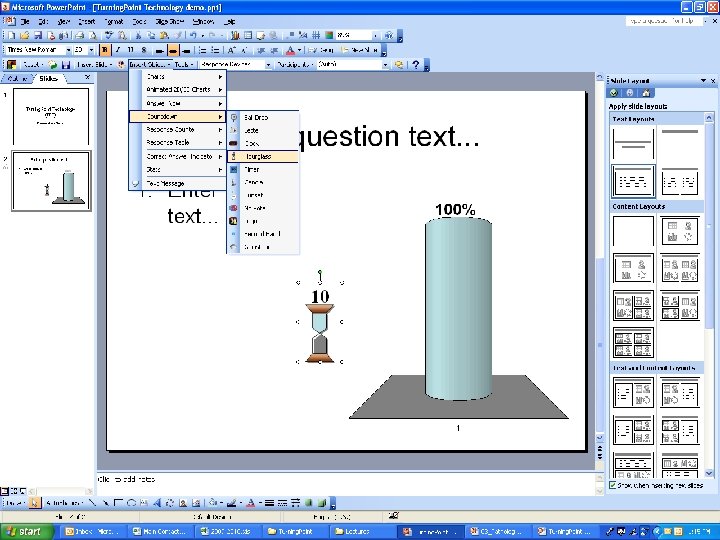Open the Stats submenu
720x540 pixels.
[x=178, y=169]
